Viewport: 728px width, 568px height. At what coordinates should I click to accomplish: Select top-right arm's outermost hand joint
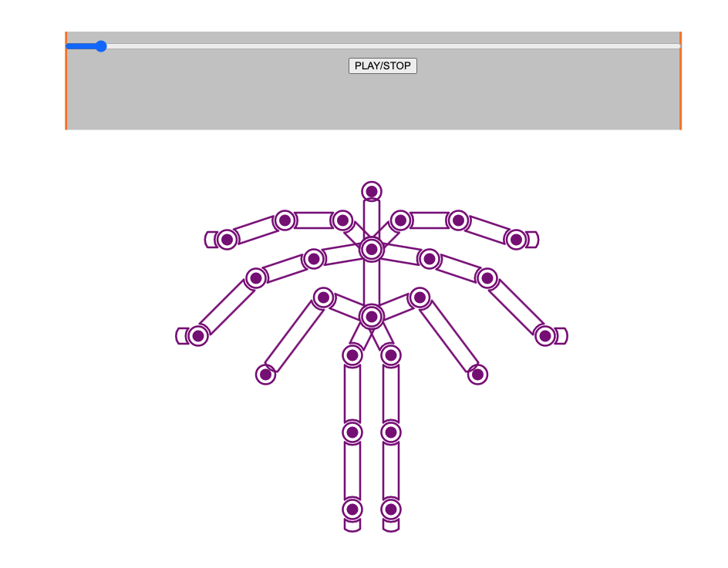tap(517, 240)
